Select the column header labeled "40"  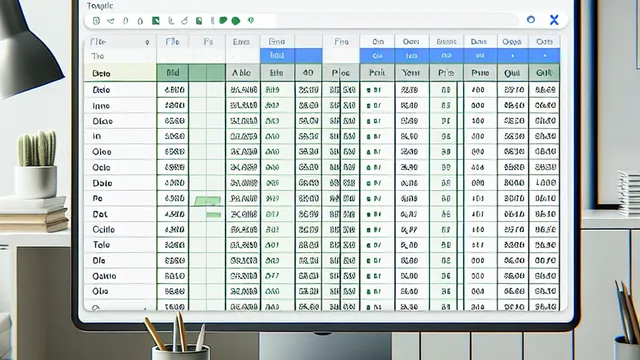point(308,73)
